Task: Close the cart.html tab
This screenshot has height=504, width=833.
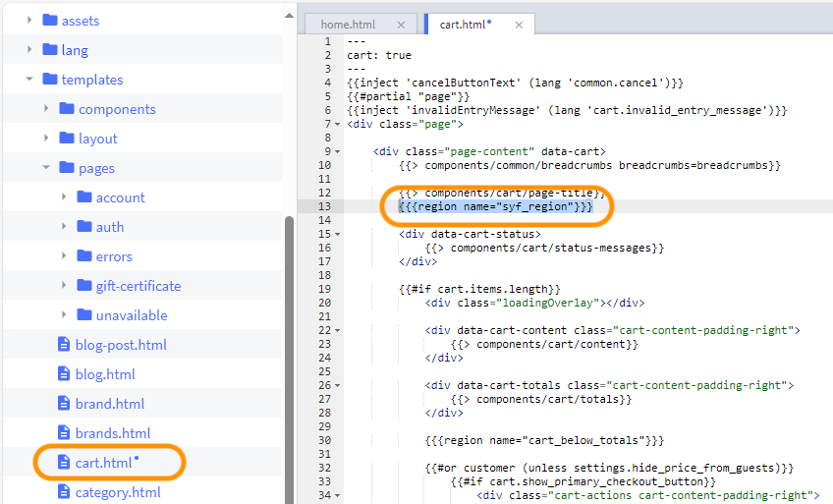Action: [x=517, y=25]
